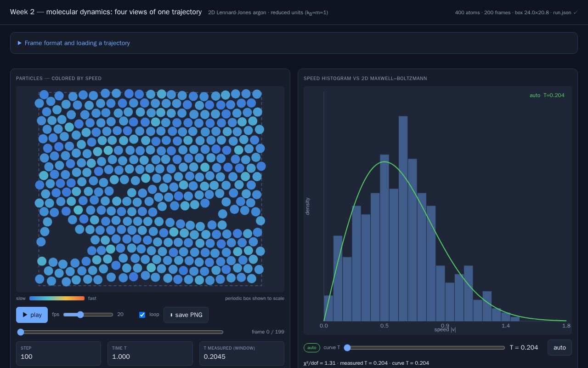Click the χ²/dof = 1.31 status line
The width and height of the screenshot is (588, 368).
(x=366, y=363)
